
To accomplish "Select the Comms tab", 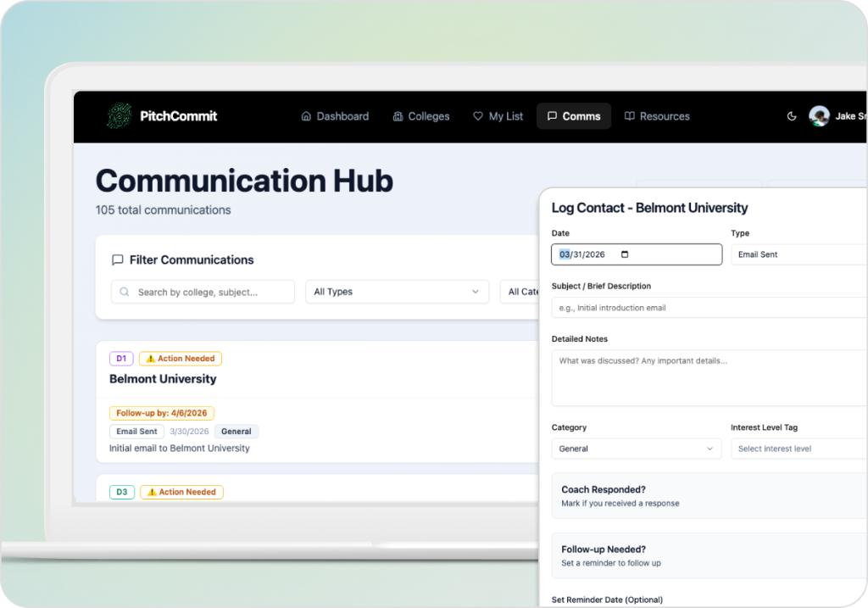I will pos(574,116).
